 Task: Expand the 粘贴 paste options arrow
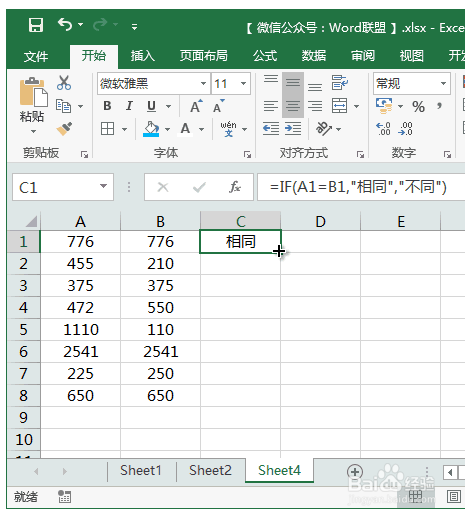coord(33,132)
